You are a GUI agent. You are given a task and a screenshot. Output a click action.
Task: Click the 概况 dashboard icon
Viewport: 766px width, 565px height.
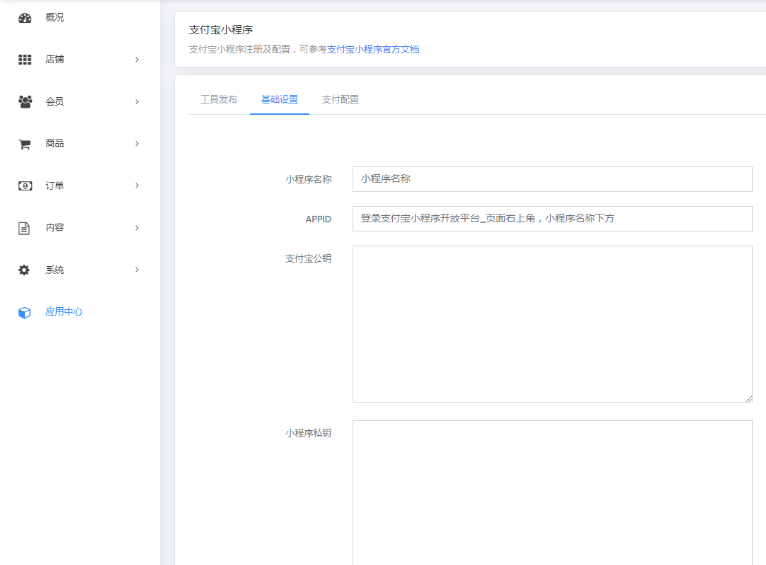pyautogui.click(x=25, y=18)
